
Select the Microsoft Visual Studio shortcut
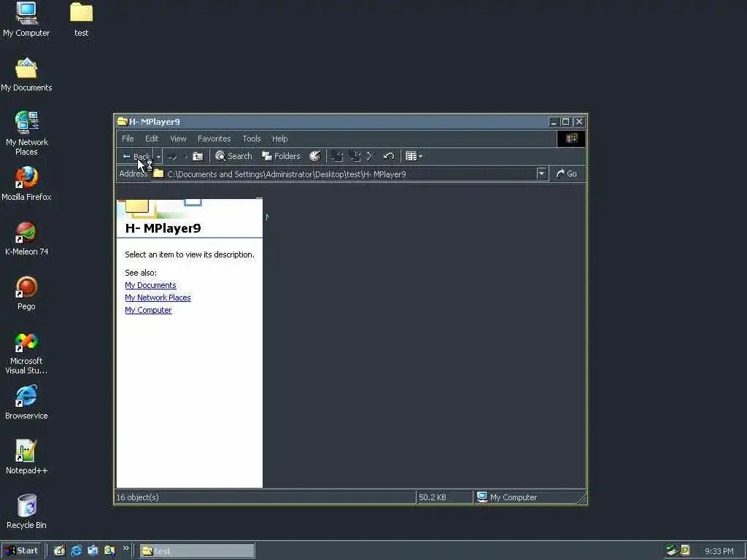tap(26, 354)
